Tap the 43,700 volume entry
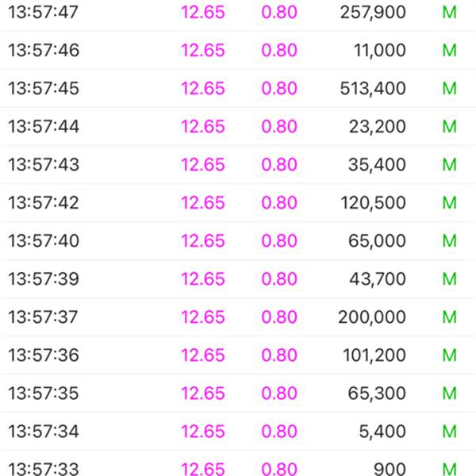 click(378, 278)
